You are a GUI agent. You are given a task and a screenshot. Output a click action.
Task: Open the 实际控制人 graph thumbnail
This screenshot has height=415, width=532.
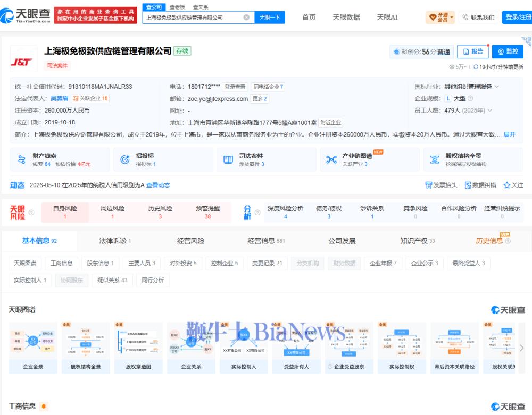point(244,348)
